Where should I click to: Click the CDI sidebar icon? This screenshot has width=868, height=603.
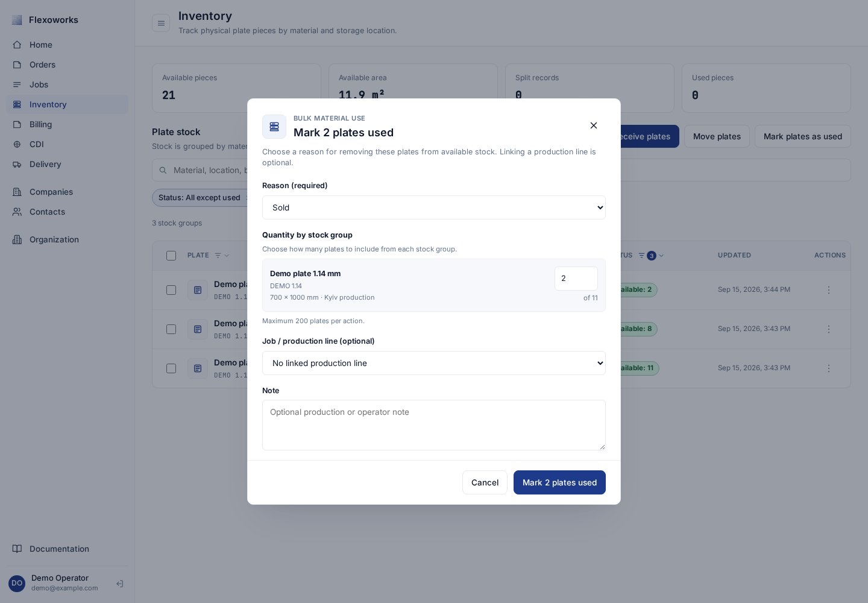click(17, 144)
